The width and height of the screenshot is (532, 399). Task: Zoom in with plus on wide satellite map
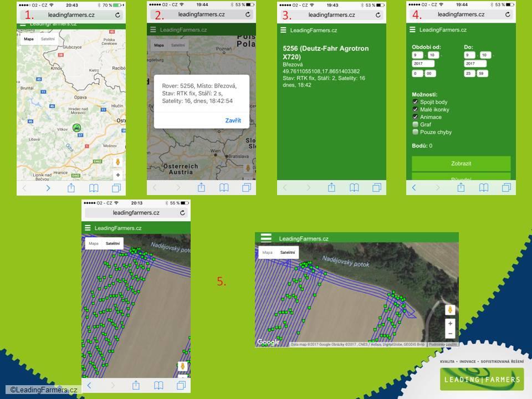[450, 323]
